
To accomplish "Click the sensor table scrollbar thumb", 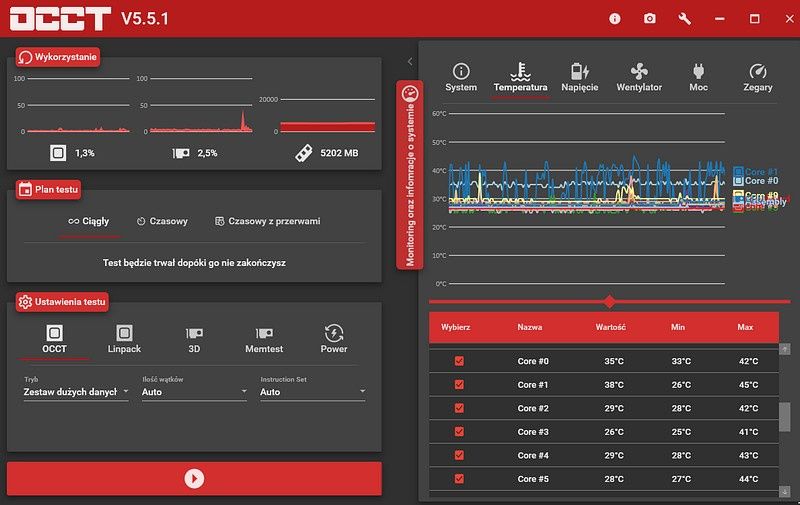I will coord(785,417).
